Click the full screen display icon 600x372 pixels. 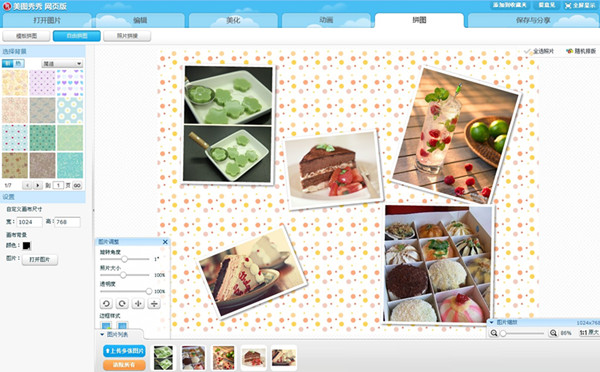[568, 6]
